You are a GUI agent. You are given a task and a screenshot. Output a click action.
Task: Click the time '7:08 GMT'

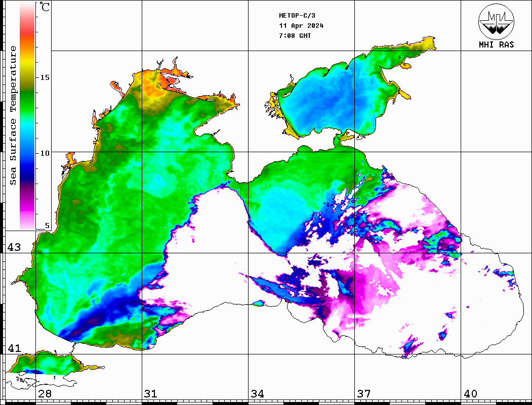pos(295,35)
